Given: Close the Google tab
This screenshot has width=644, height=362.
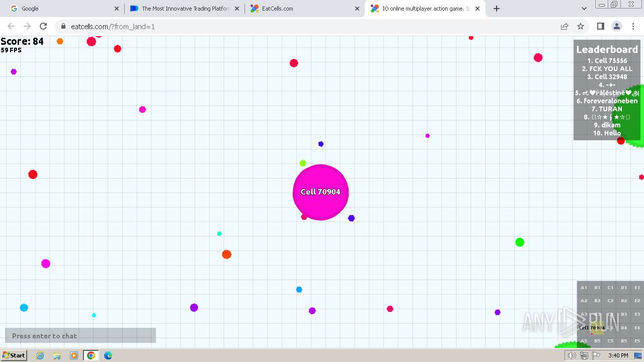Looking at the screenshot, I should point(117,9).
